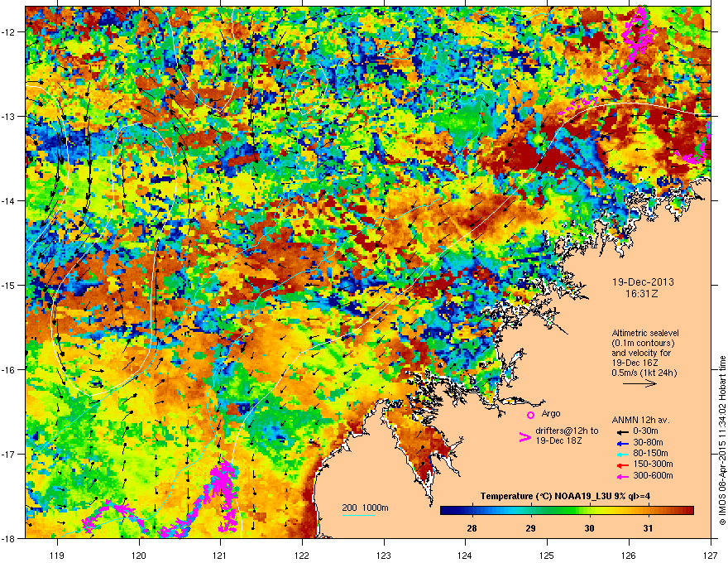Image resolution: width=728 pixels, height=563 pixels.
Task: Click the longitude '121' axis label
Action: [x=220, y=555]
